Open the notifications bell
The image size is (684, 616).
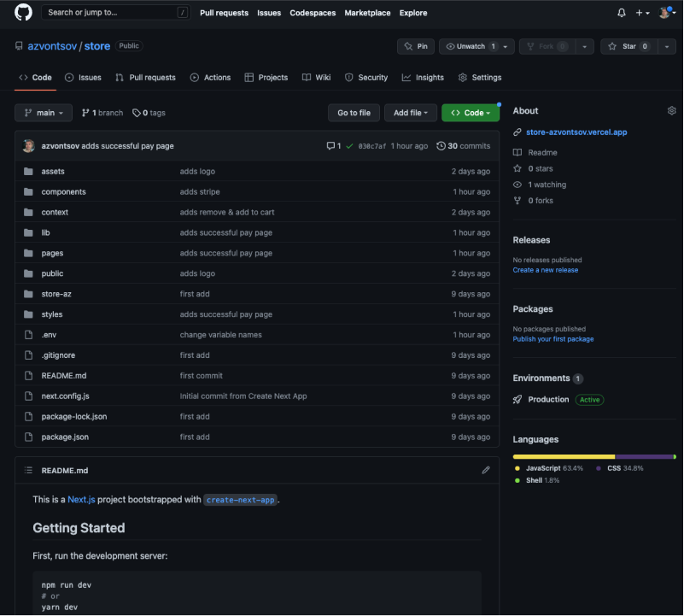point(622,13)
